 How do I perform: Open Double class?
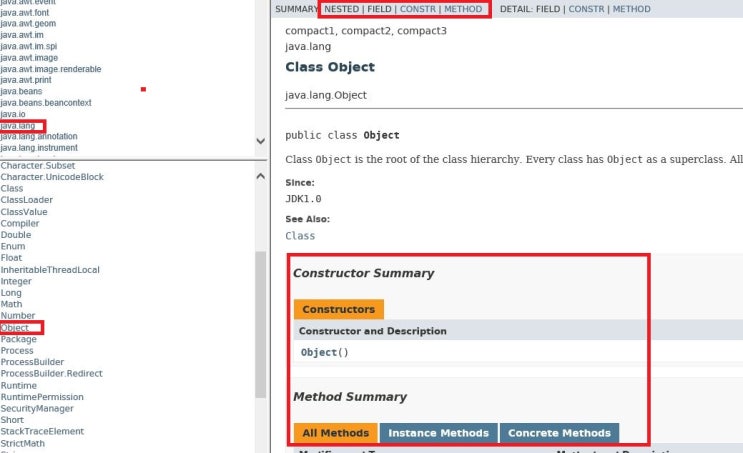click(16, 235)
